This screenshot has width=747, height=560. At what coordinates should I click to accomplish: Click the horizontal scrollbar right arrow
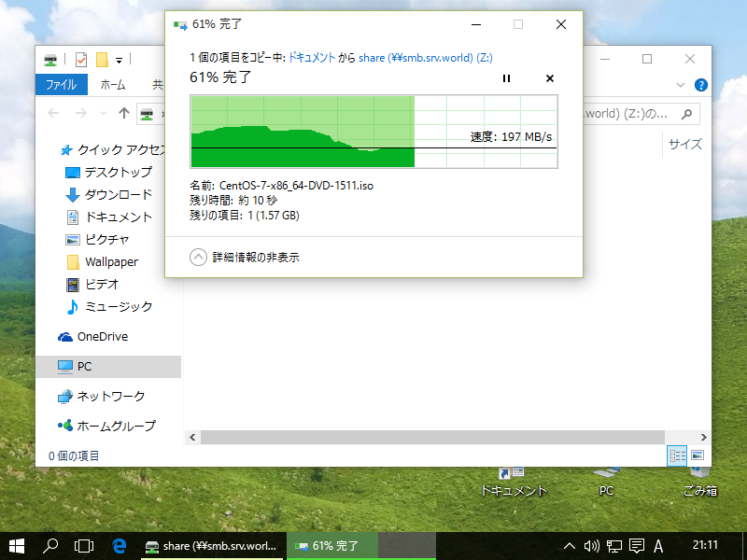704,437
